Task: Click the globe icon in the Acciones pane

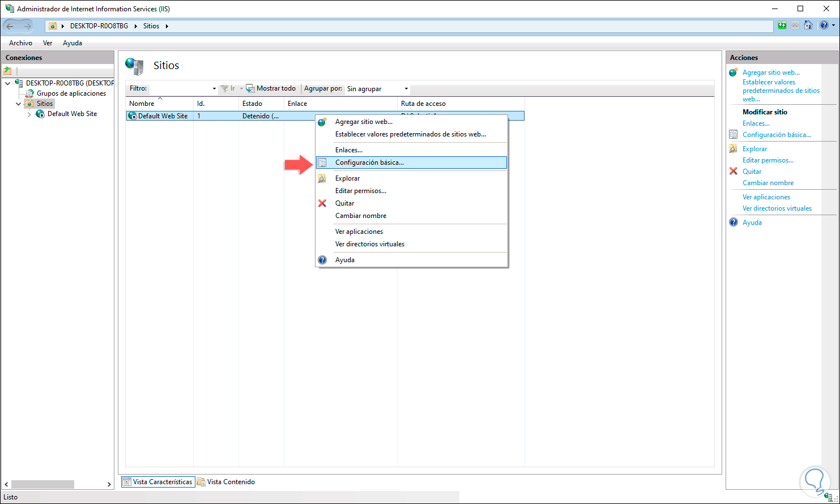Action: [734, 72]
